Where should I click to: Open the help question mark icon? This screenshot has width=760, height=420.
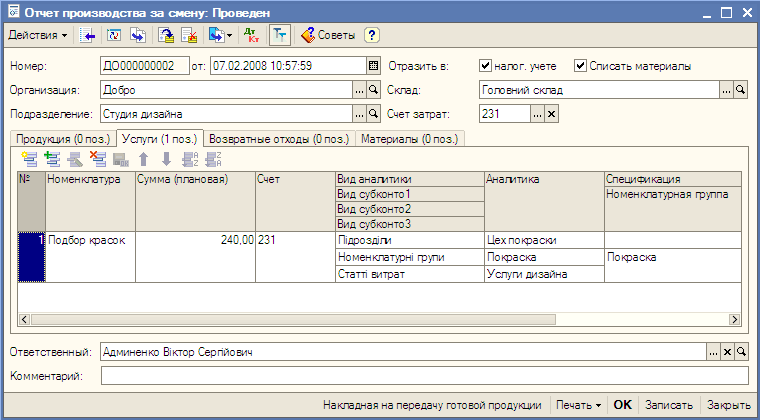pos(371,35)
